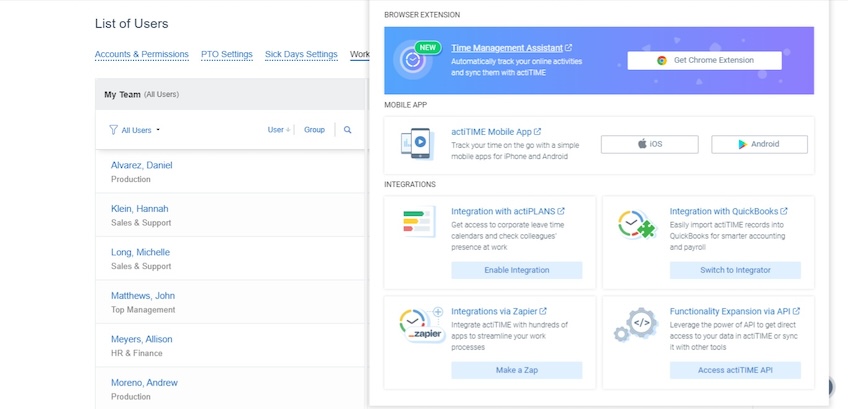Click the Apple logo in iOS button
848x409 pixels.
point(642,144)
